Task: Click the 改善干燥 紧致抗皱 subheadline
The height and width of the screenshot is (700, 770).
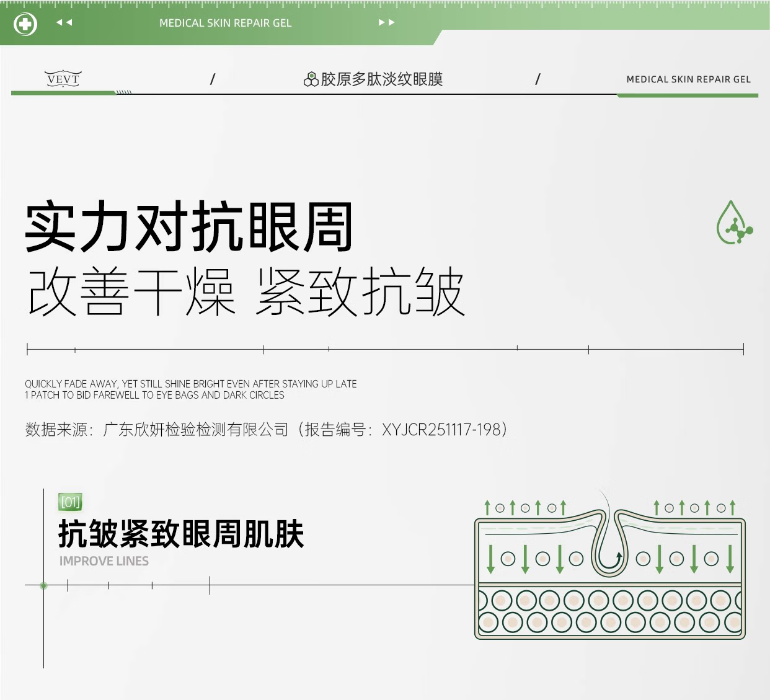Action: [246, 292]
